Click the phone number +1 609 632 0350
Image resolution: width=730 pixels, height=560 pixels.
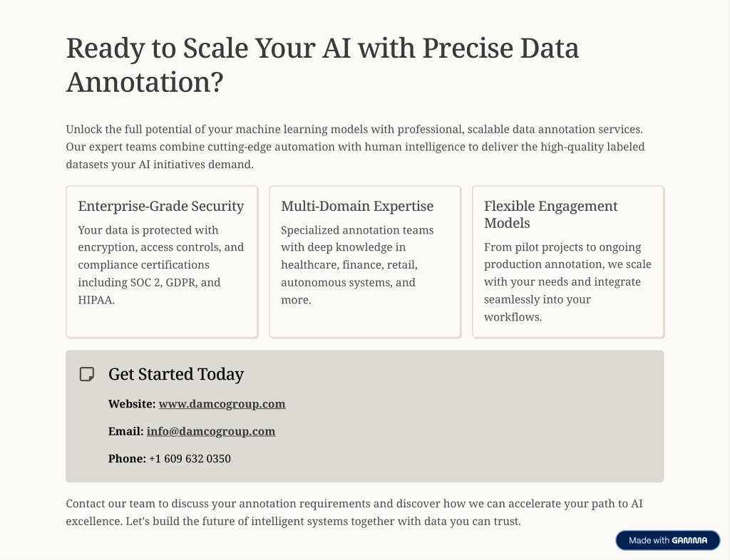(190, 459)
